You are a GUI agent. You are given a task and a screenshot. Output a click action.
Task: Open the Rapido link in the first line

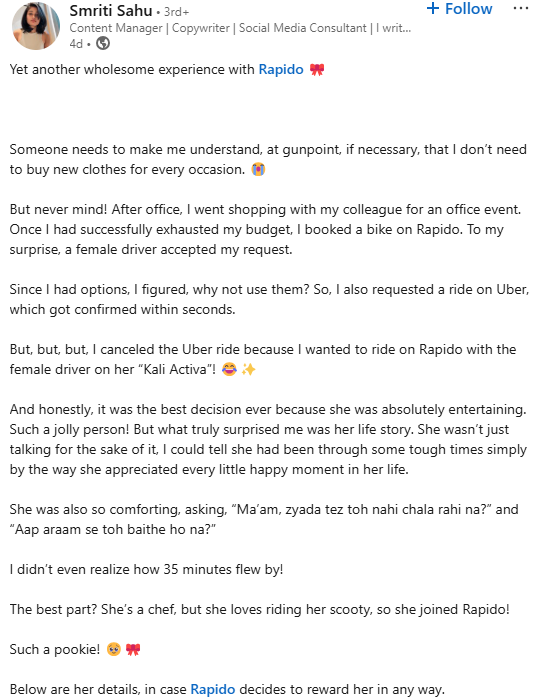pyautogui.click(x=281, y=70)
